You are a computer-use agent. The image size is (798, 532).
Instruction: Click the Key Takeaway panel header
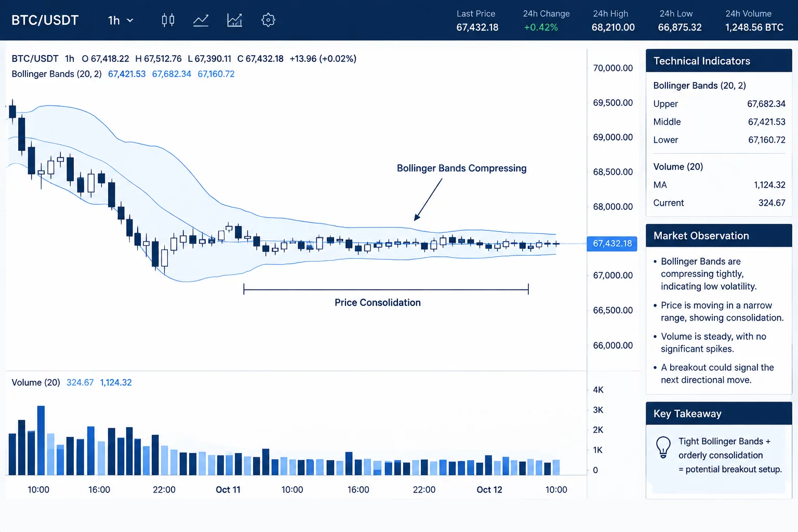[x=719, y=414]
